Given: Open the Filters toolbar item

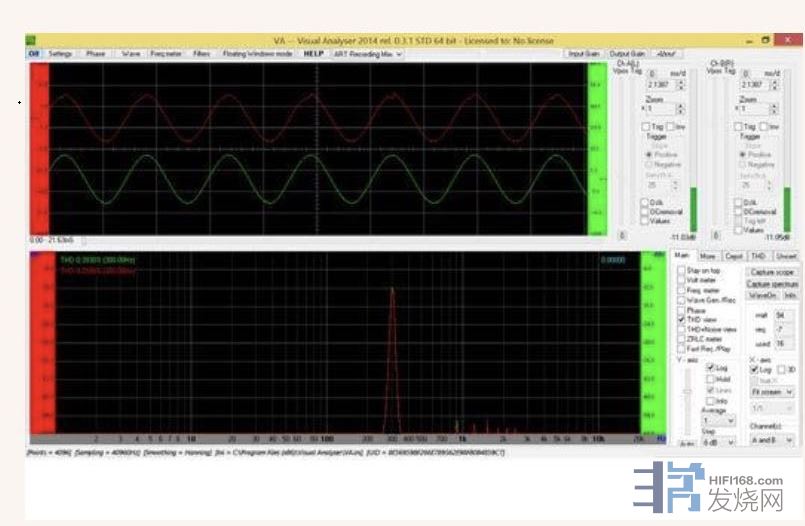Looking at the screenshot, I should (x=202, y=54).
